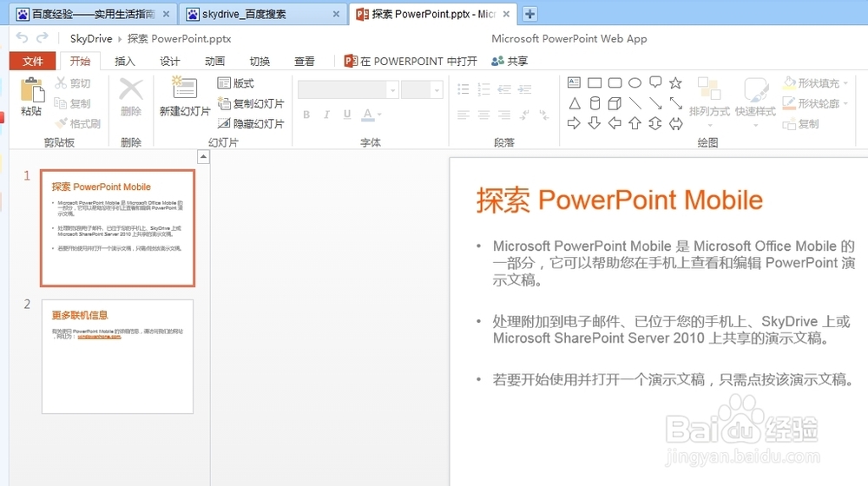Toggle align text right

(x=504, y=115)
